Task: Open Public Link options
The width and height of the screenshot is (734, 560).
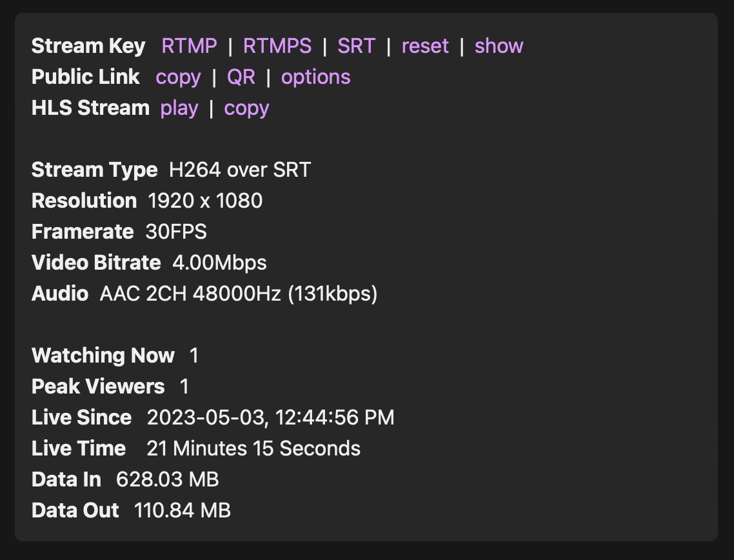Action: point(315,77)
